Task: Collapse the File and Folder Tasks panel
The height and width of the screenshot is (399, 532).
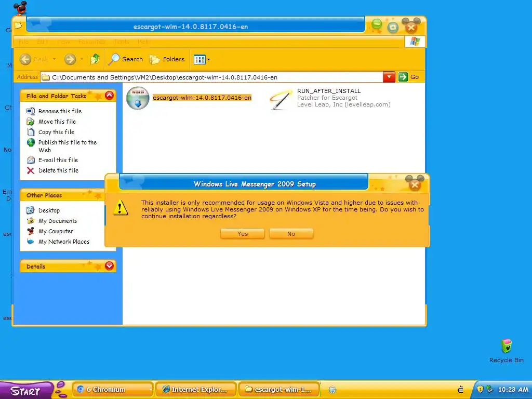Action: point(109,96)
